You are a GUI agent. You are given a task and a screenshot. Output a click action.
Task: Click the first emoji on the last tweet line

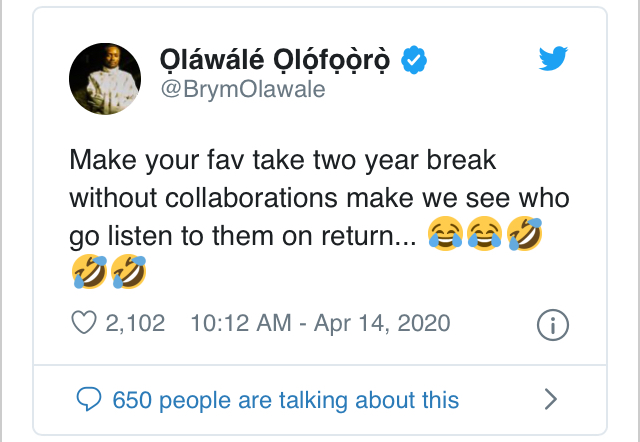[89, 272]
